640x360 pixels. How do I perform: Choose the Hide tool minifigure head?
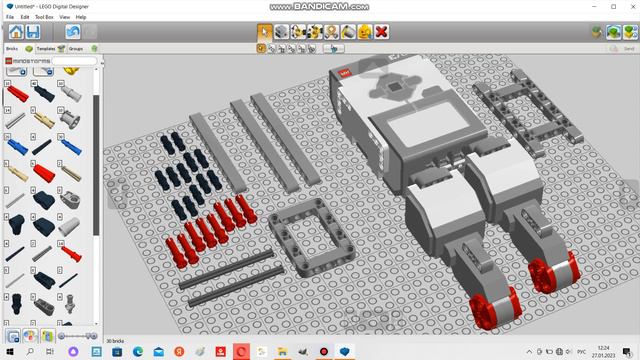(x=365, y=32)
